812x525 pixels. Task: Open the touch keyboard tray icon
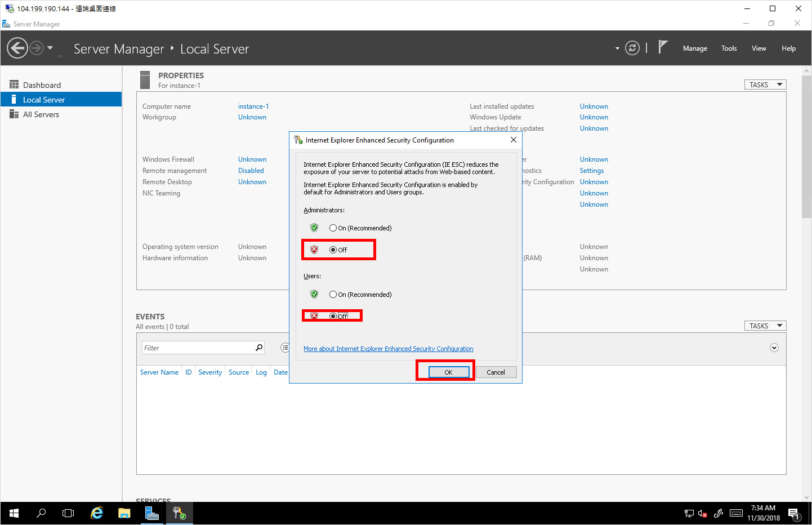pos(736,513)
